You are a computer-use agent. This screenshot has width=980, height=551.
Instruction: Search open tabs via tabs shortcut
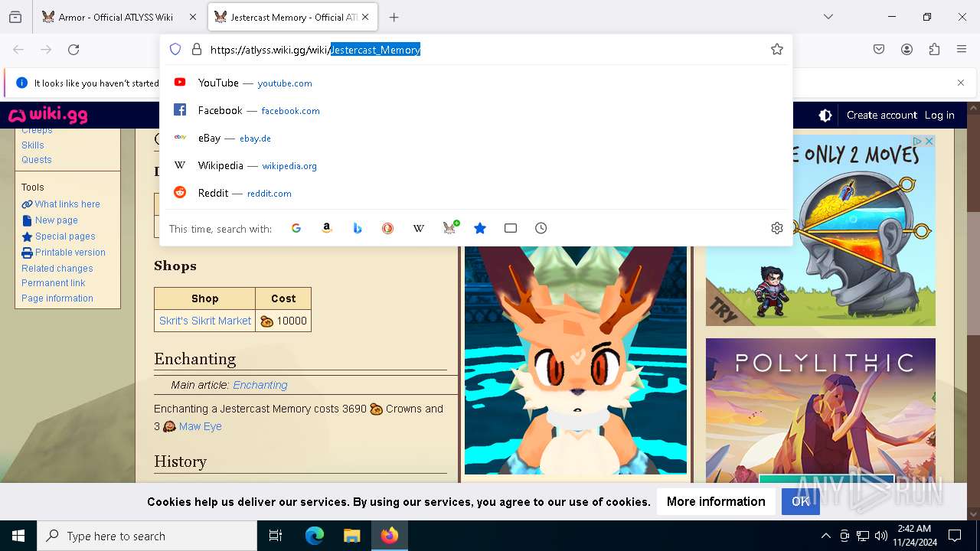[x=511, y=228]
